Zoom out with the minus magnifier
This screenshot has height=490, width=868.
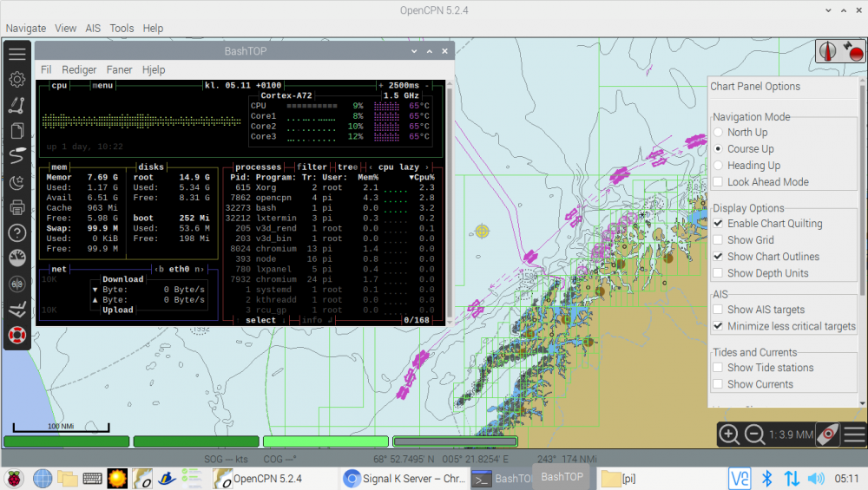[754, 434]
